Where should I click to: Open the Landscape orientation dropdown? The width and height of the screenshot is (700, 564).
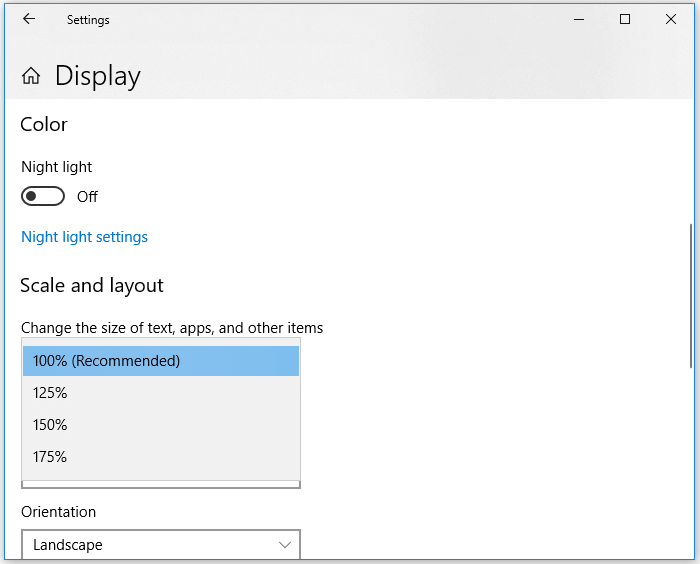(x=161, y=545)
